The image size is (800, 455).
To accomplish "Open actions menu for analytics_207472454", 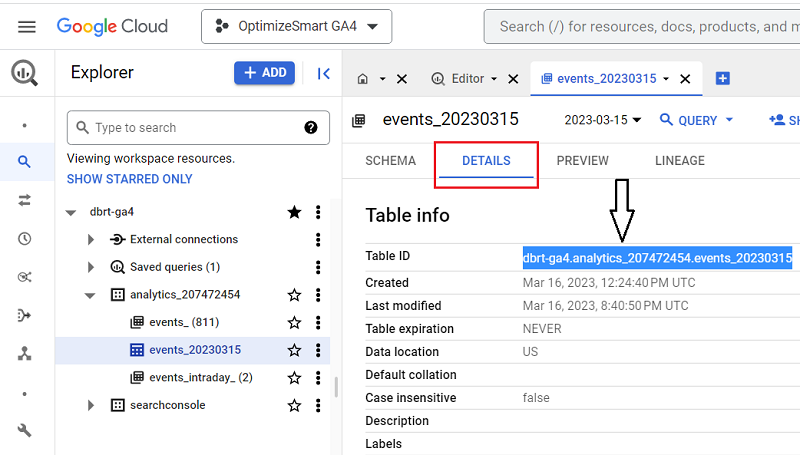I will 318,295.
